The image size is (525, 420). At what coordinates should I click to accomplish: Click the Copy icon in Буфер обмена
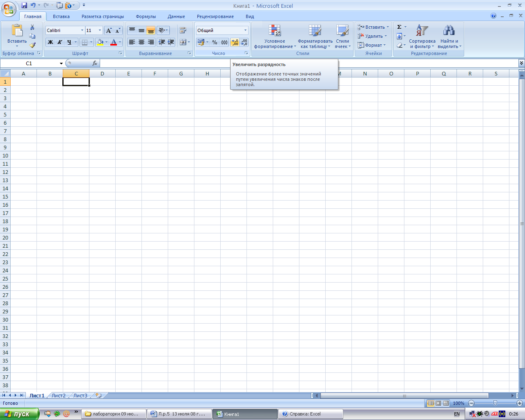pyautogui.click(x=32, y=36)
